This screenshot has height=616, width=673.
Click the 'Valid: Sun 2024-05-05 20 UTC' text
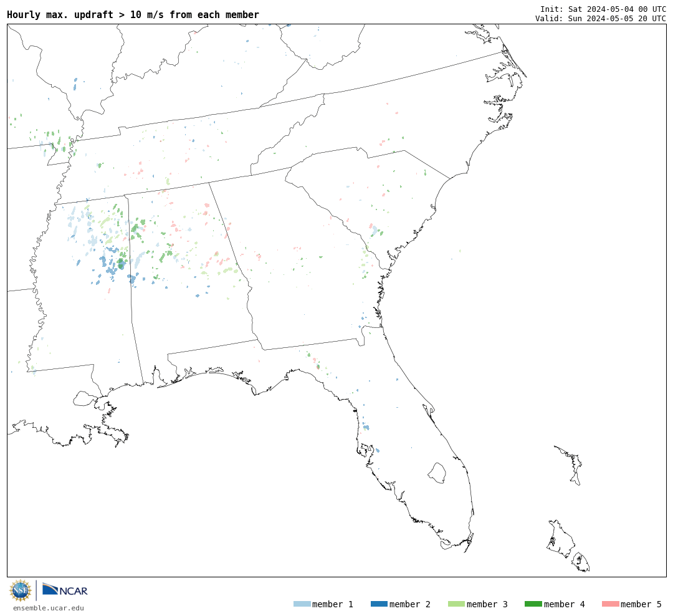[x=601, y=19]
